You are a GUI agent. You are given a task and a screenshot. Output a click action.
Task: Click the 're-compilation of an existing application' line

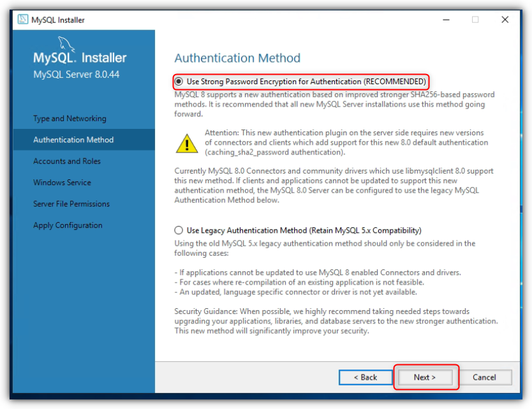pos(299,282)
